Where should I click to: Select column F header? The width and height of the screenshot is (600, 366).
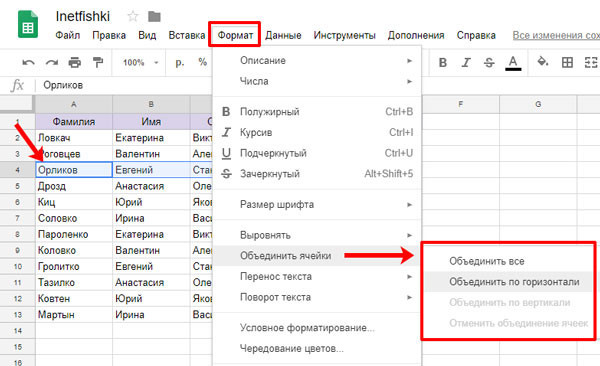pyautogui.click(x=461, y=104)
